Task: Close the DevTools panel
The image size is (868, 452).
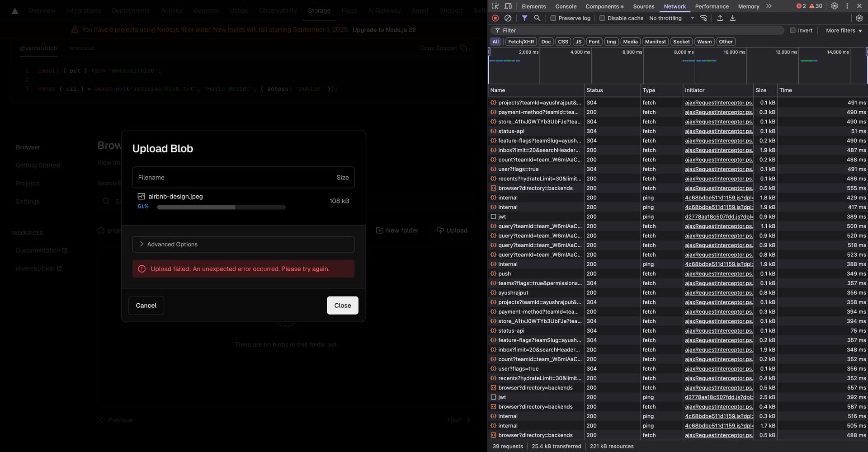Action: click(859, 6)
